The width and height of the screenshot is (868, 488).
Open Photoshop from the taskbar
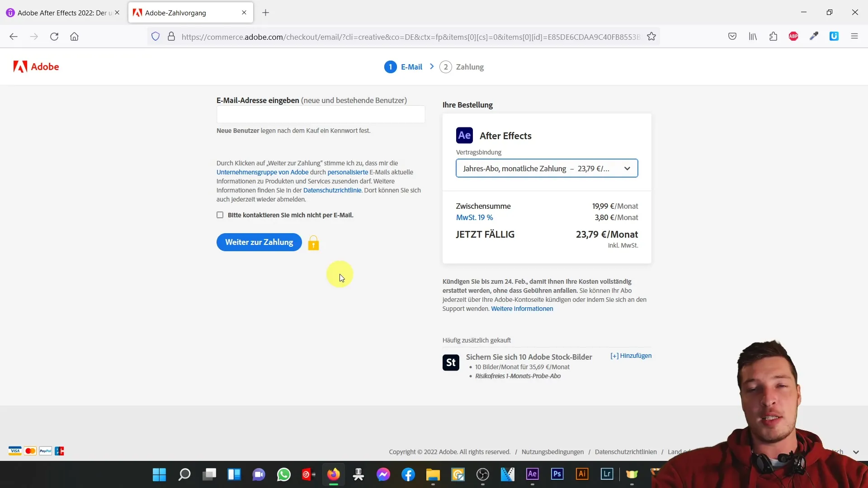click(557, 474)
